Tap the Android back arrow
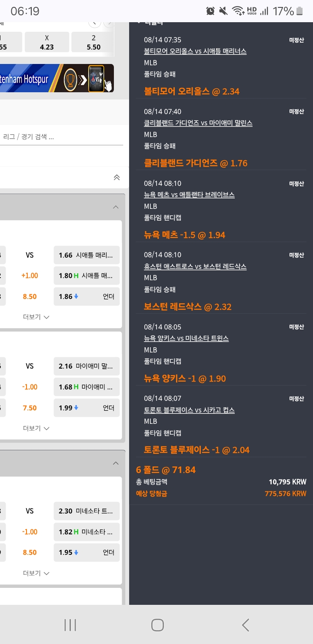The height and width of the screenshot is (644, 313). 245,625
